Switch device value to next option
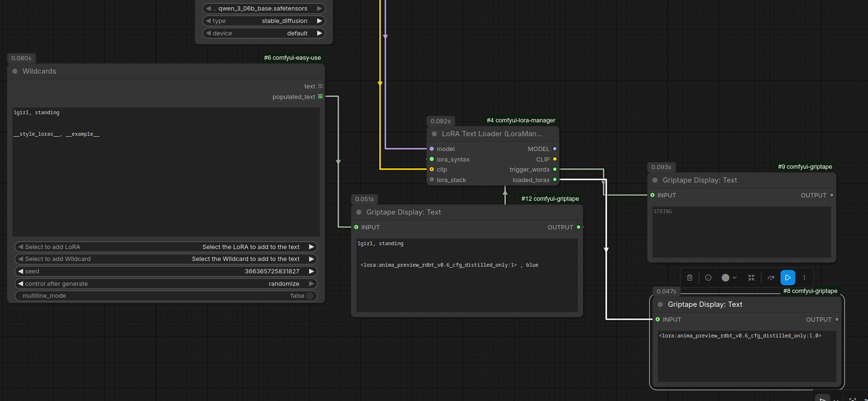 (x=319, y=33)
